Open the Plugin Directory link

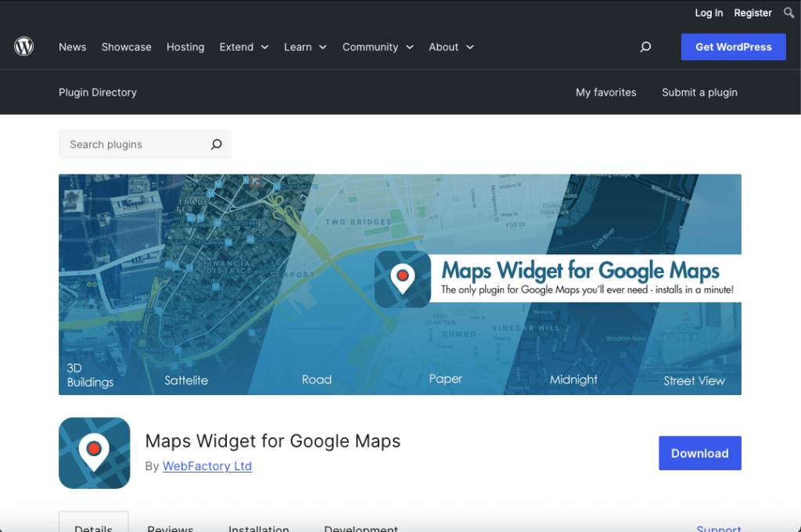point(98,92)
